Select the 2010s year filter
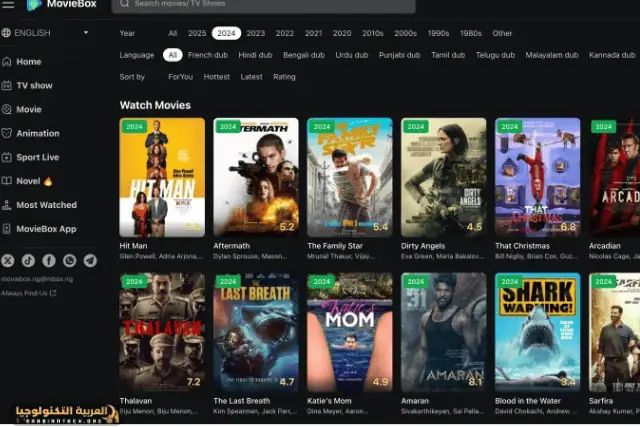640x427 pixels. pyautogui.click(x=373, y=33)
